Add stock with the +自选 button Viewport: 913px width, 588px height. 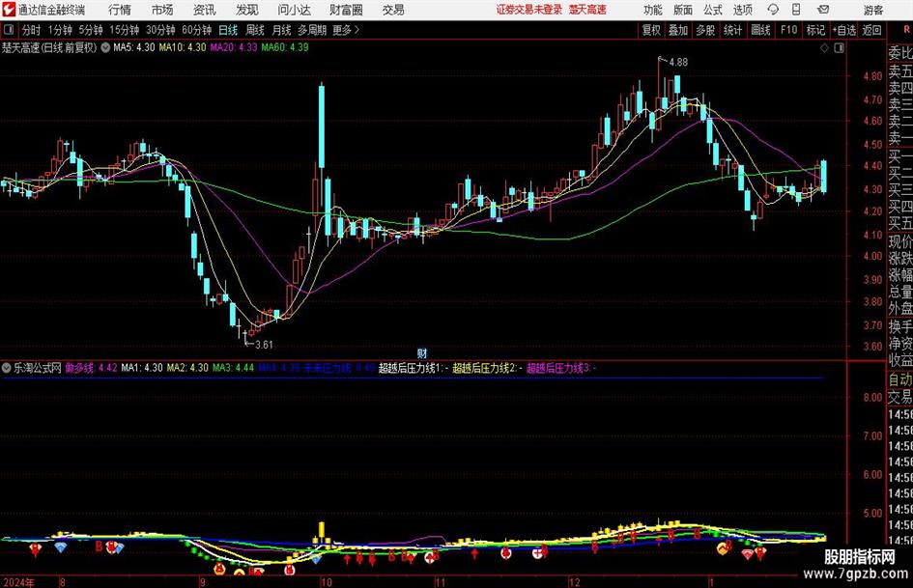tap(844, 30)
